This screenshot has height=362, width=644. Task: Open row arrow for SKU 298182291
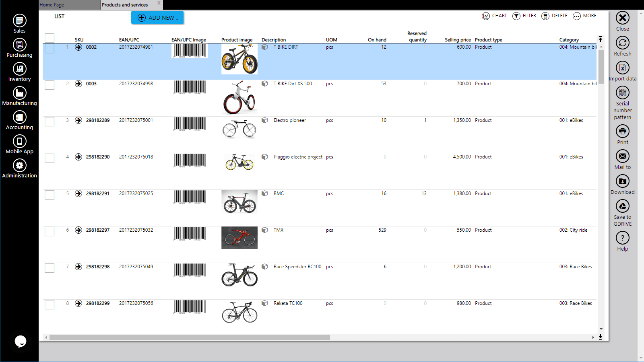tap(78, 193)
